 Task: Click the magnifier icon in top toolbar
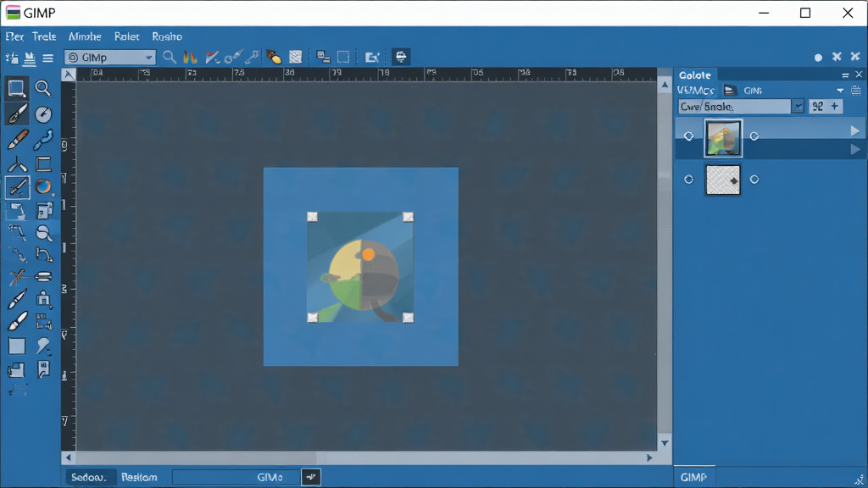170,57
